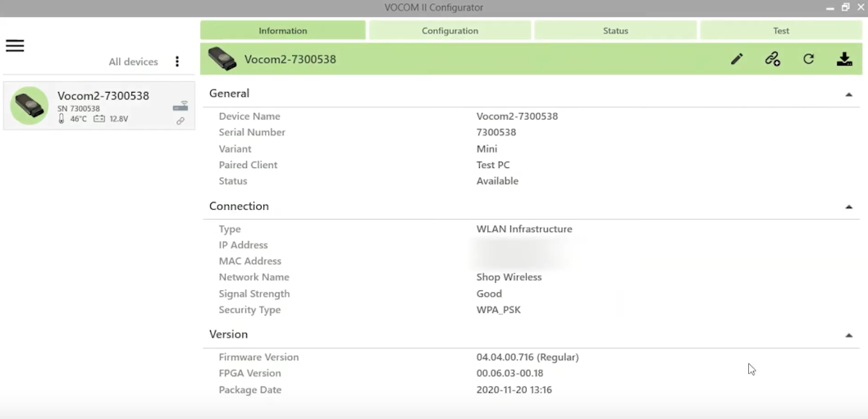Click the MAC Address label
This screenshot has width=868, height=419.
(249, 261)
